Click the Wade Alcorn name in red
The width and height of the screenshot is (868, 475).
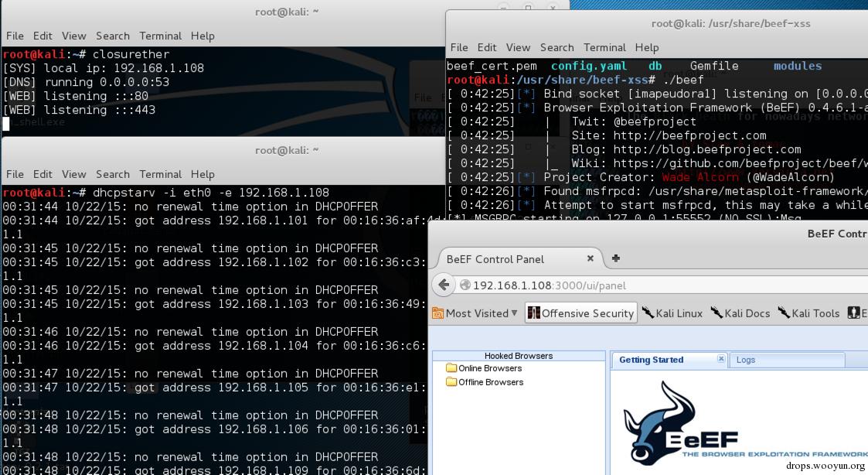[700, 177]
